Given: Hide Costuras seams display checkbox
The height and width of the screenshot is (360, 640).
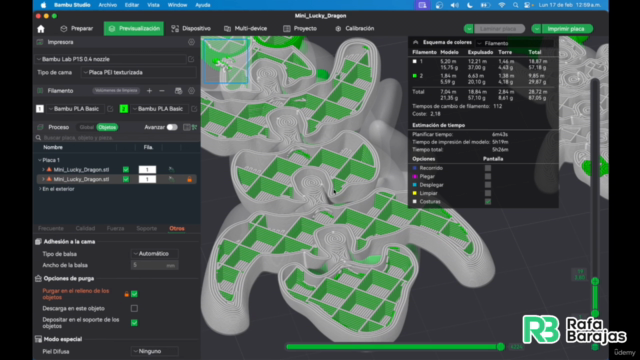Looking at the screenshot, I should (x=488, y=202).
